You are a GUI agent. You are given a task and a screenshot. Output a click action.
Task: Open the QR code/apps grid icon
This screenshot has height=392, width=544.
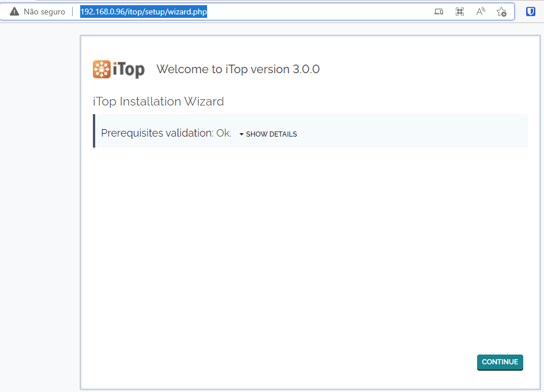click(x=460, y=12)
